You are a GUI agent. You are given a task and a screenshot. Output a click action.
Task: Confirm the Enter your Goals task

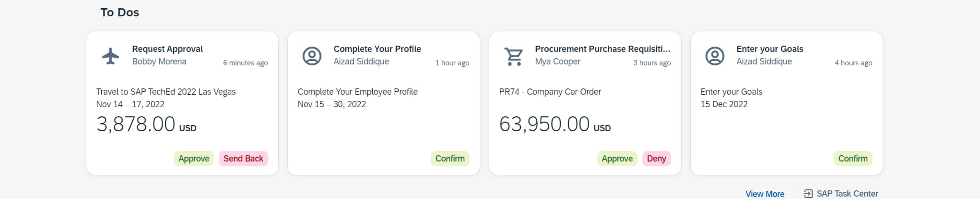[853, 159]
